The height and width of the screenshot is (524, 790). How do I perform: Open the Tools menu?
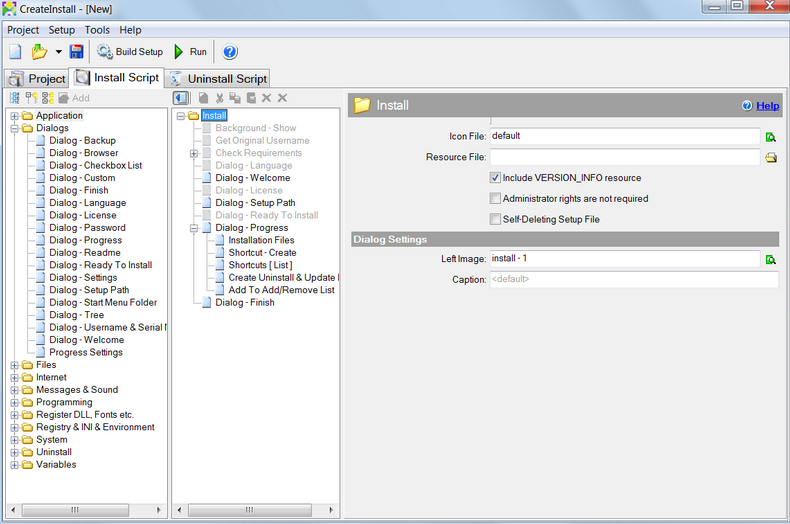[x=97, y=30]
